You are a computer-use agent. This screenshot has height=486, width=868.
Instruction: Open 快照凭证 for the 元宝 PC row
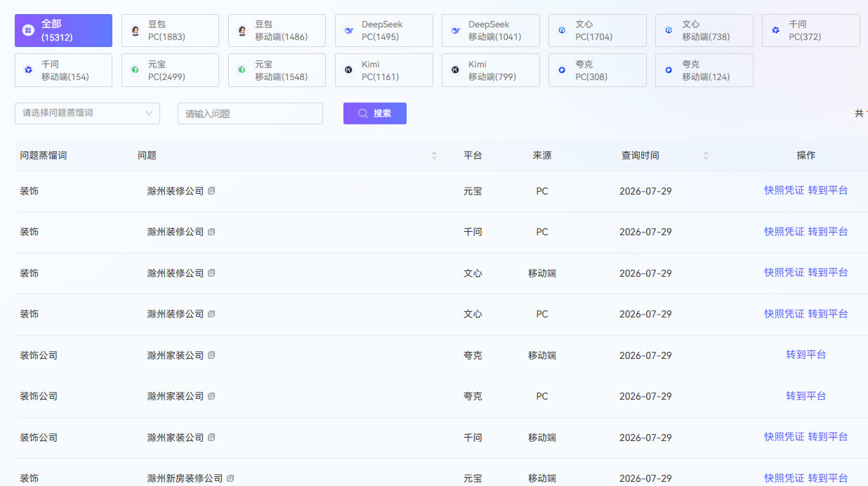tap(784, 190)
